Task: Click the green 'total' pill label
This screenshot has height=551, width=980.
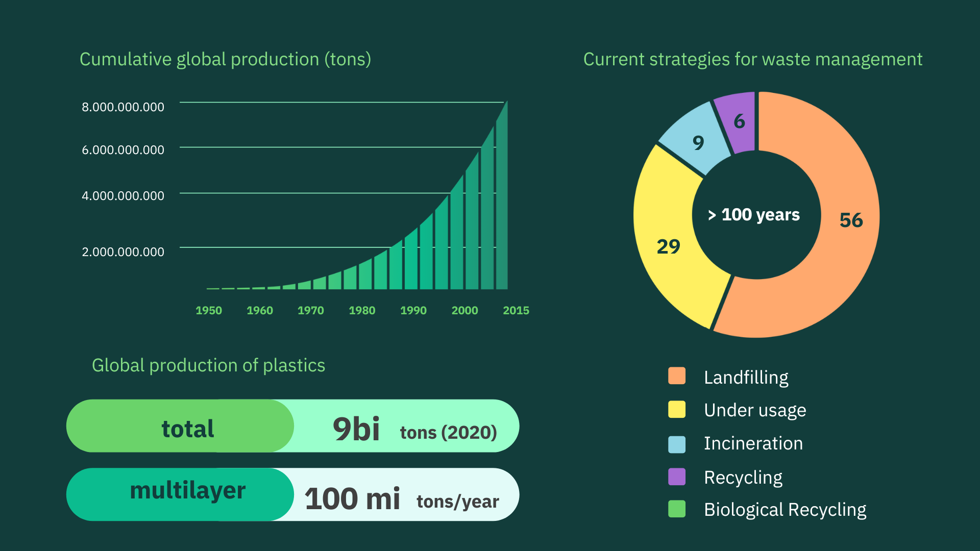Action: 187,428
